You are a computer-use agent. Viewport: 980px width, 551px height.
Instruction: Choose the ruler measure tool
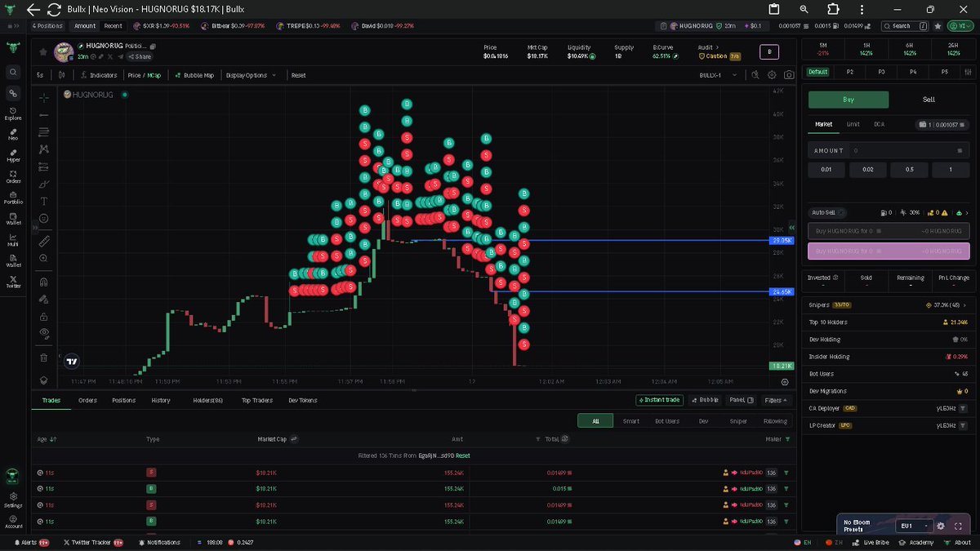point(44,241)
